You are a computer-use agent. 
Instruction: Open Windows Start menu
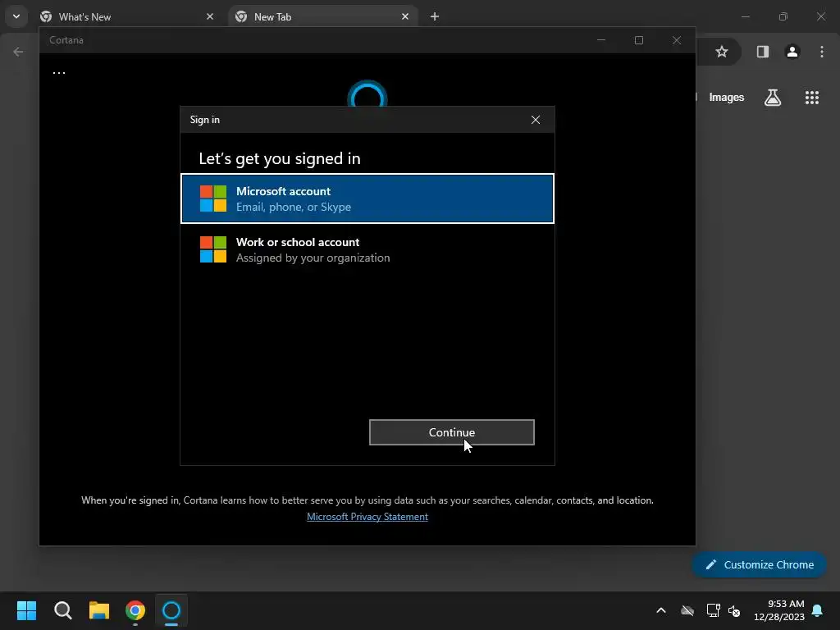pos(26,610)
